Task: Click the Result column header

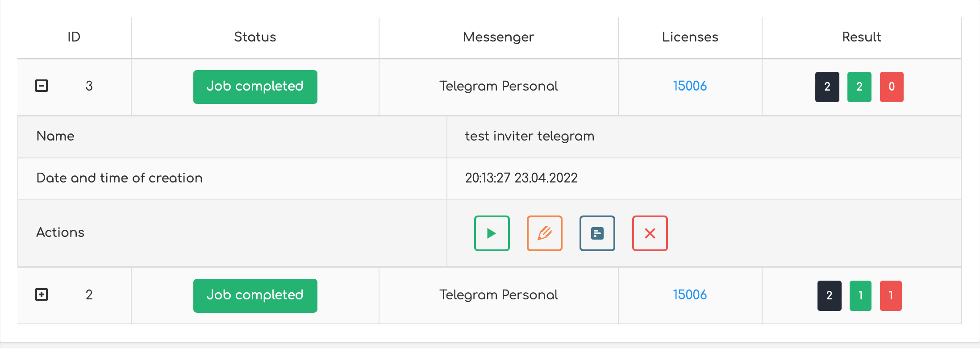Action: tap(861, 37)
